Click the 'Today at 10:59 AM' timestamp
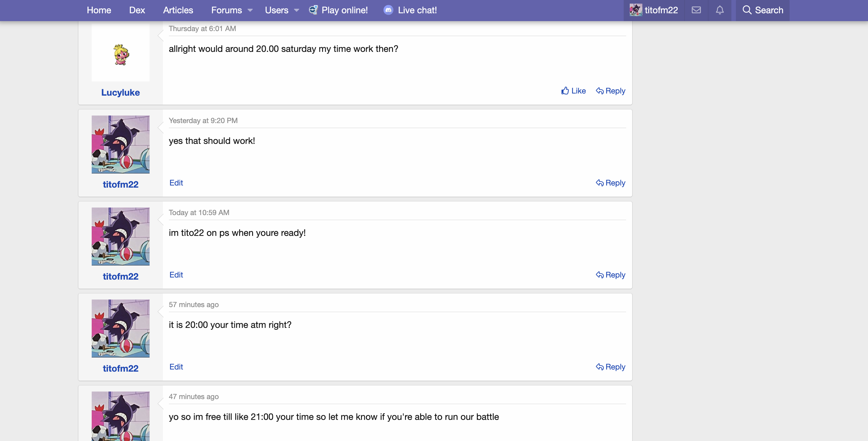The height and width of the screenshot is (441, 868). [x=199, y=213]
